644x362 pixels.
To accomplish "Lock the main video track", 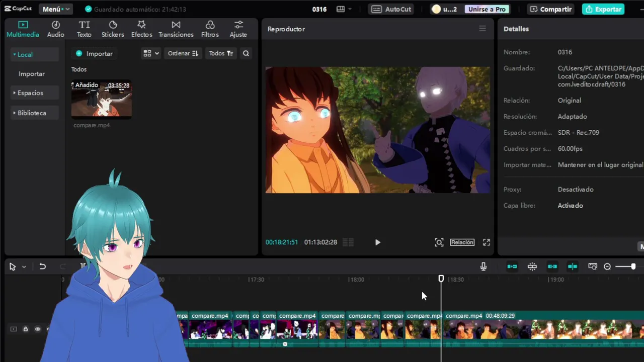I will (26, 329).
